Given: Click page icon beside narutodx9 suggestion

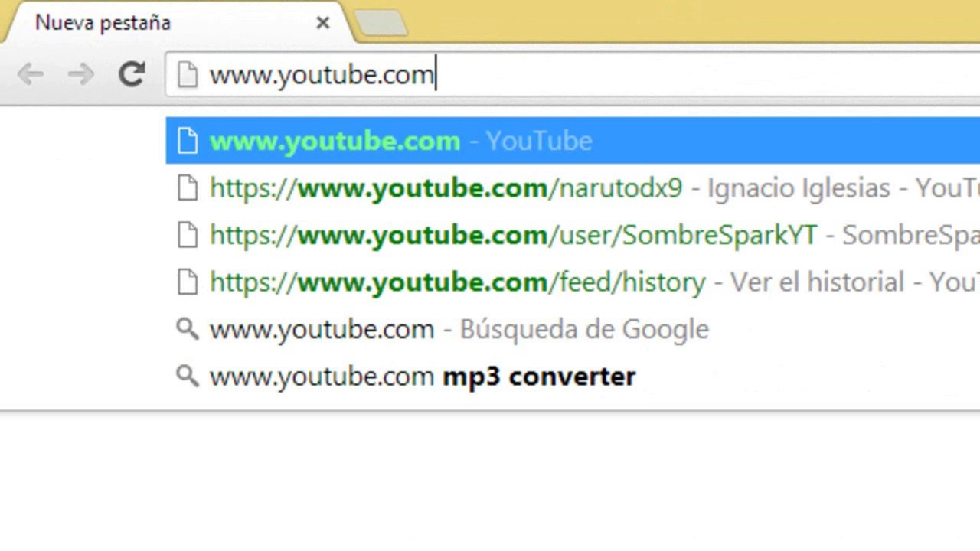Looking at the screenshot, I should click(188, 188).
